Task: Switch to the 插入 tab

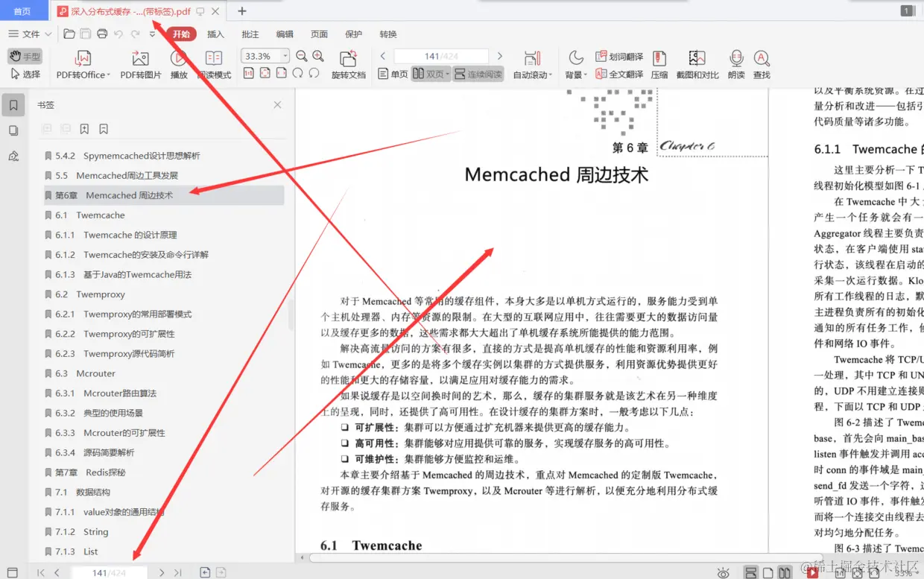Action: 215,34
